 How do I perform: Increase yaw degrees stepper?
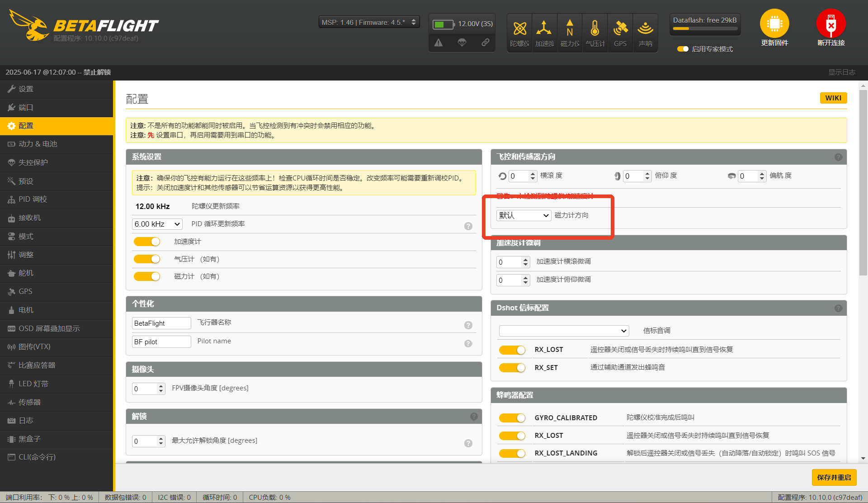coord(762,174)
